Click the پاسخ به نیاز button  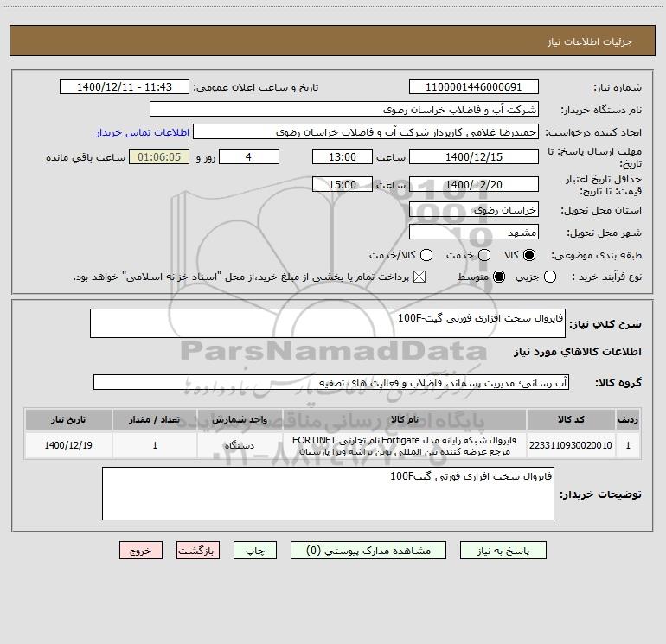[x=503, y=550]
